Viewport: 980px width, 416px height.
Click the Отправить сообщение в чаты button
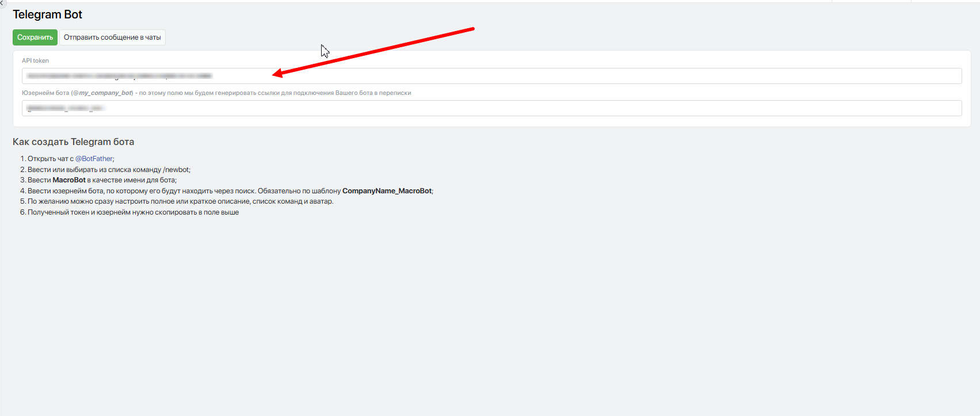pyautogui.click(x=112, y=37)
